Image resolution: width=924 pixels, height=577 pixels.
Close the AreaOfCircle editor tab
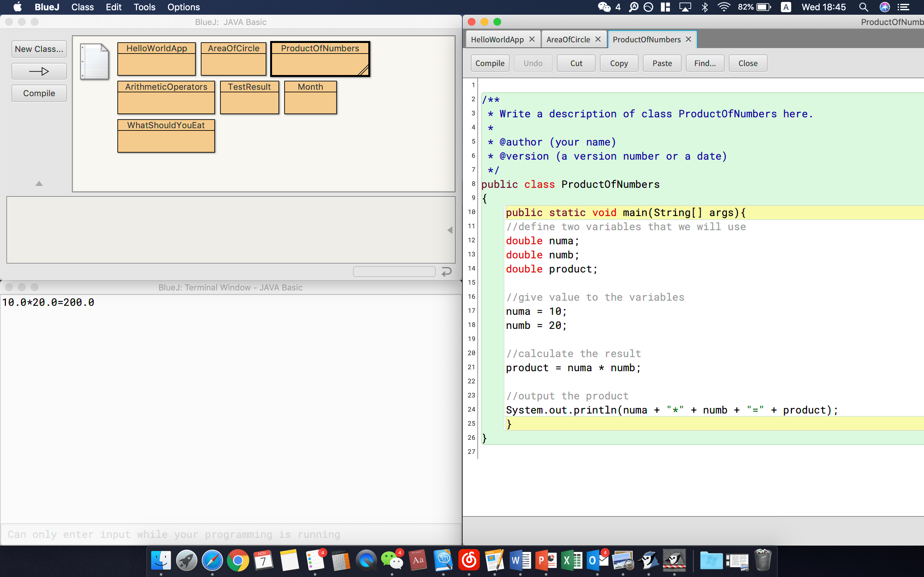(x=598, y=39)
